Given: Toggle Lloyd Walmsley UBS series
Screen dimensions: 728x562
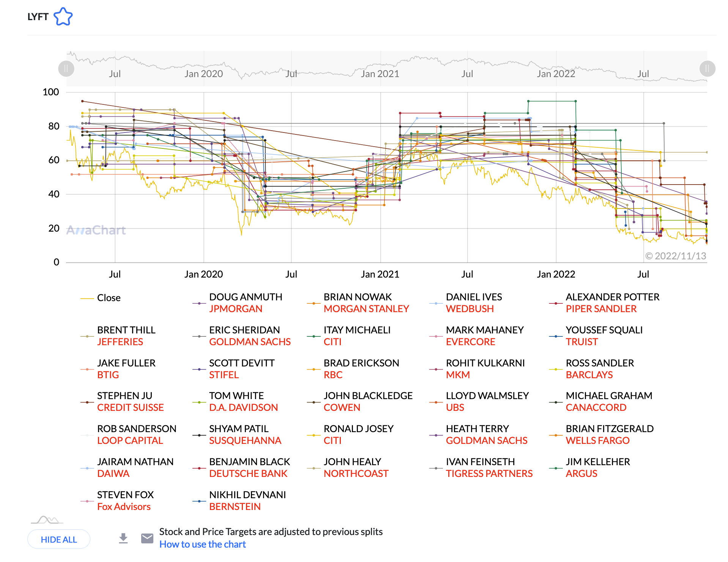Looking at the screenshot, I should 479,401.
